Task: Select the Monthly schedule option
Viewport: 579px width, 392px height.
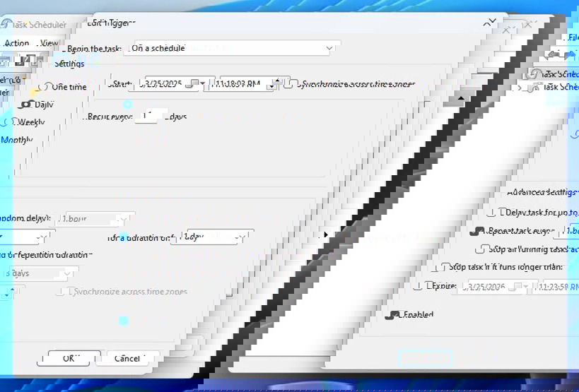Action: tap(17, 140)
